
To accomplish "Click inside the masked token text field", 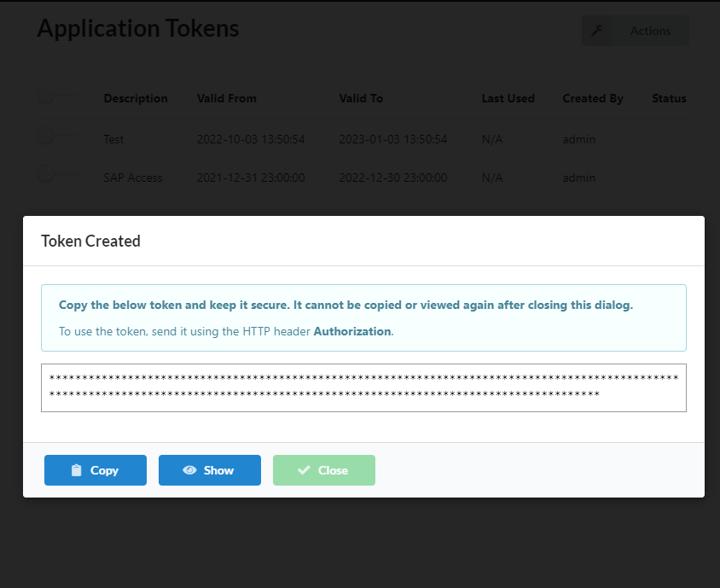I will tap(363, 387).
